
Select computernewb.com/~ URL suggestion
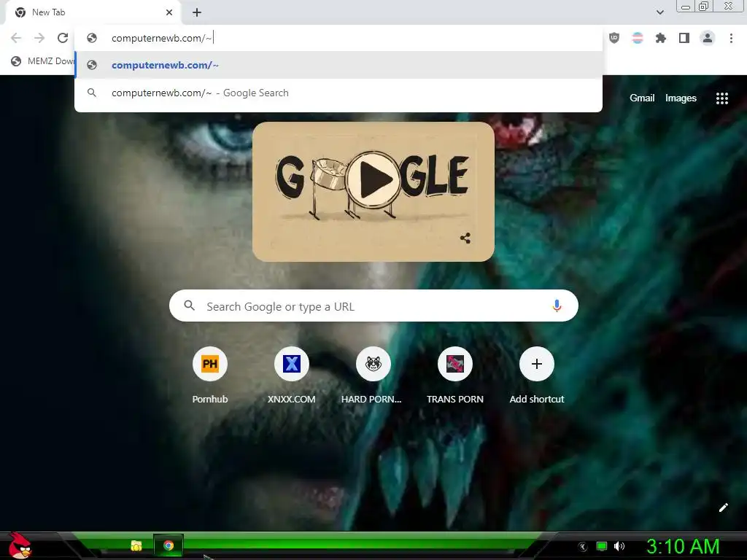click(x=338, y=65)
